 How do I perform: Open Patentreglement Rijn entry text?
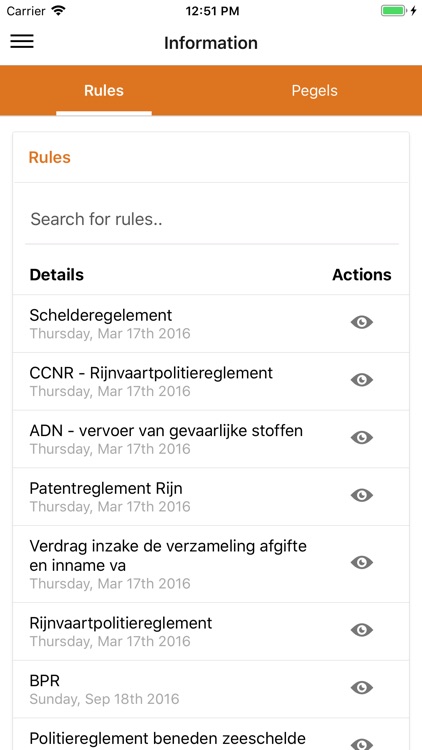pyautogui.click(x=106, y=488)
